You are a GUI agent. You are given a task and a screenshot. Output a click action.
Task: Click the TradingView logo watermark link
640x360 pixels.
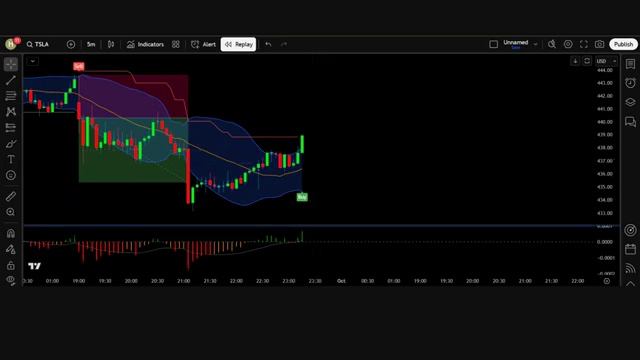pos(35,266)
